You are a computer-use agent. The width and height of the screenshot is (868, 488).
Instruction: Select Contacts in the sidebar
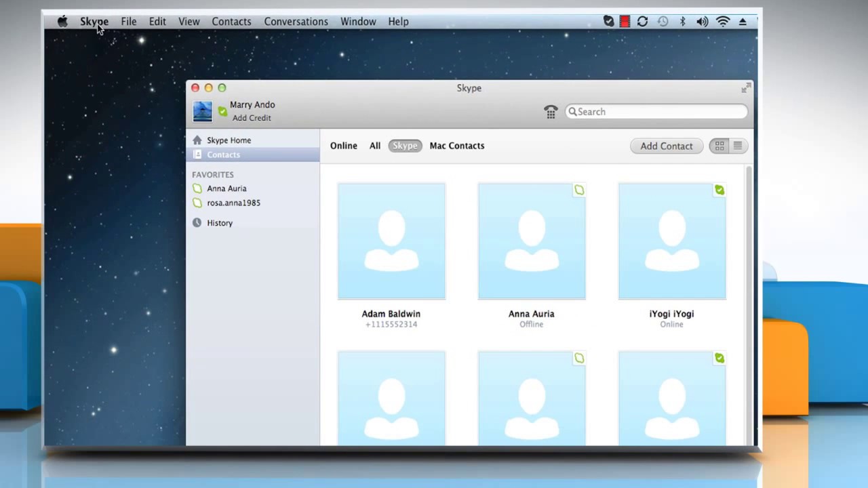click(252, 155)
